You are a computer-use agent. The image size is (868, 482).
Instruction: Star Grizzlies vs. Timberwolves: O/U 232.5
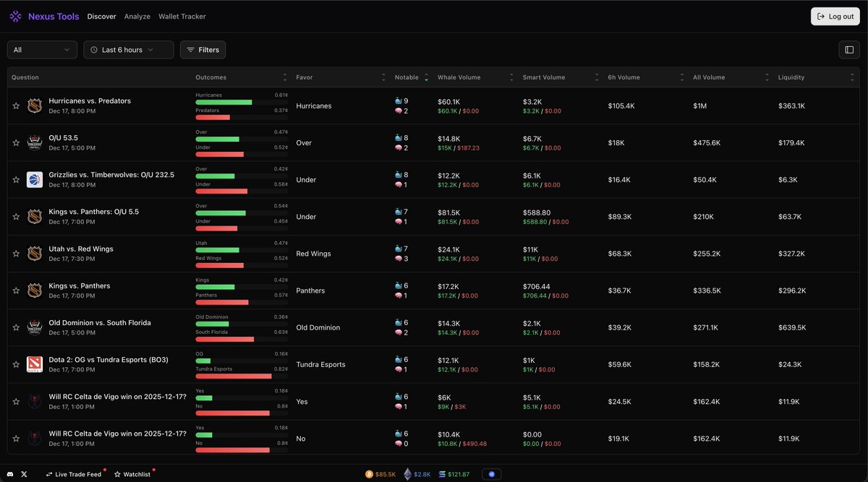tap(16, 179)
